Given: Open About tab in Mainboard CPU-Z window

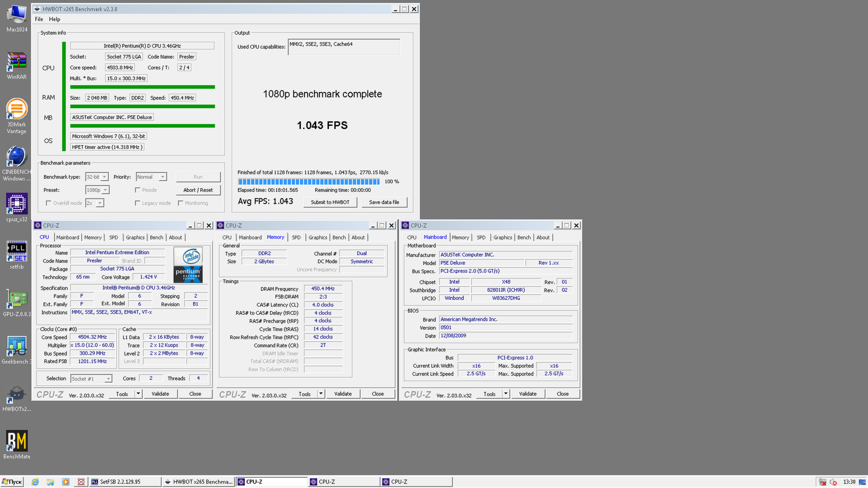Looking at the screenshot, I should [543, 238].
